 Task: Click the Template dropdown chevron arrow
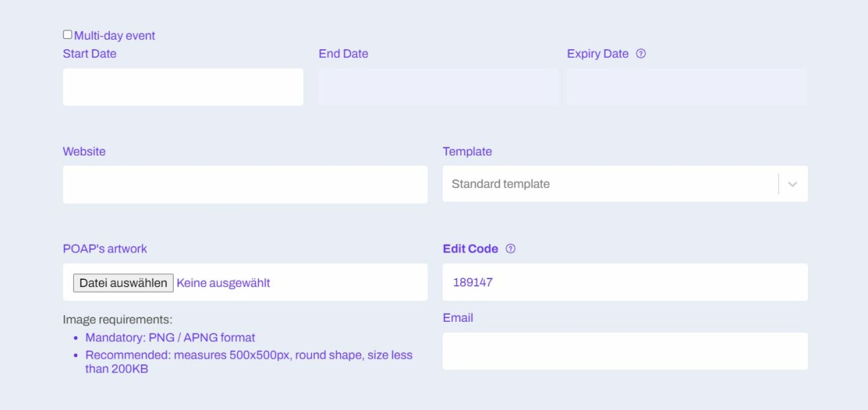(x=792, y=184)
